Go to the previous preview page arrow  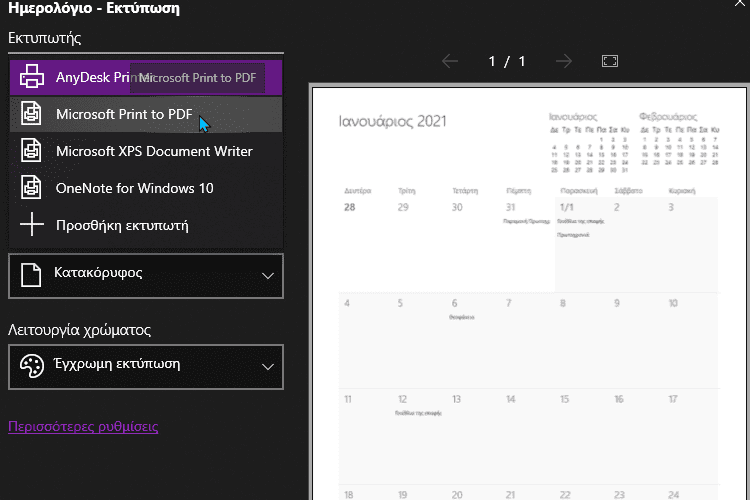[450, 61]
